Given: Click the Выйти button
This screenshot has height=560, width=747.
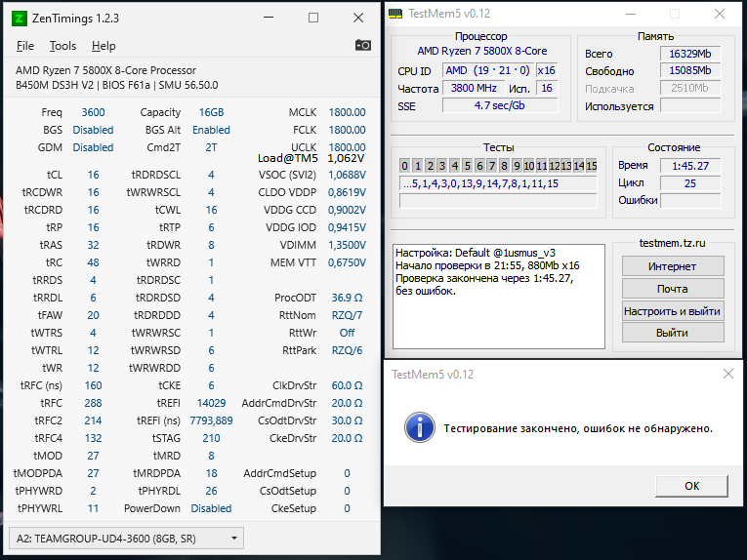Looking at the screenshot, I should [673, 333].
